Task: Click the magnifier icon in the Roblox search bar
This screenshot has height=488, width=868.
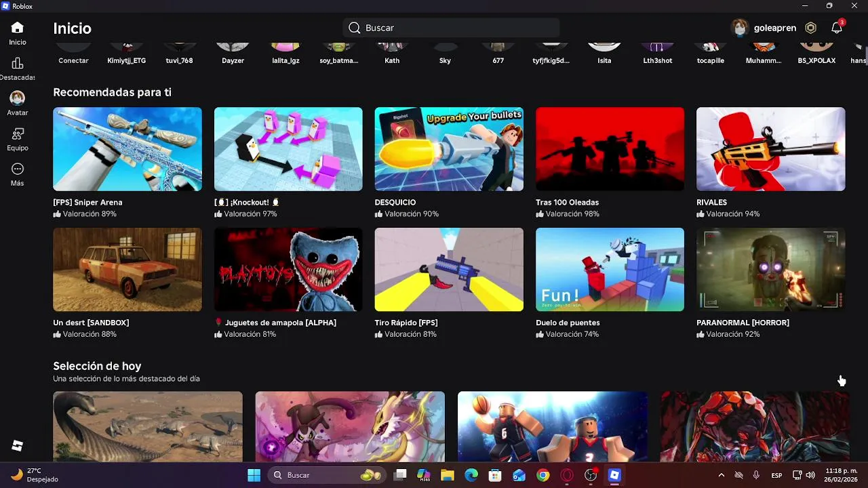Action: 354,28
